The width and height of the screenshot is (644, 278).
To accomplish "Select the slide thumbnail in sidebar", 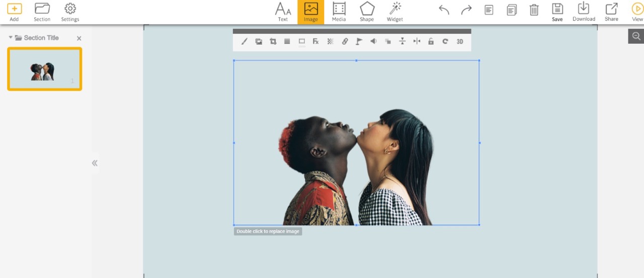I will (x=44, y=69).
